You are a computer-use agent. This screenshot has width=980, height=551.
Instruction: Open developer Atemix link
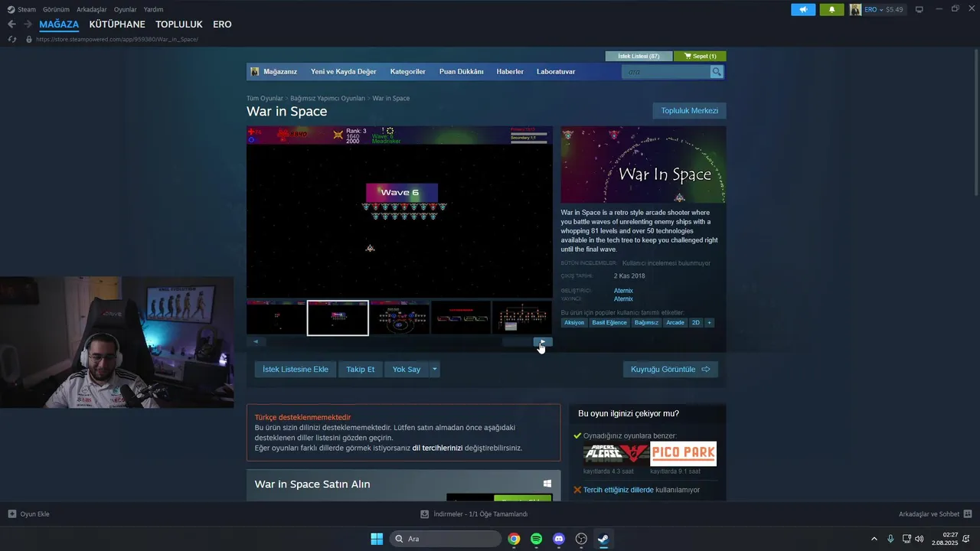coord(623,291)
